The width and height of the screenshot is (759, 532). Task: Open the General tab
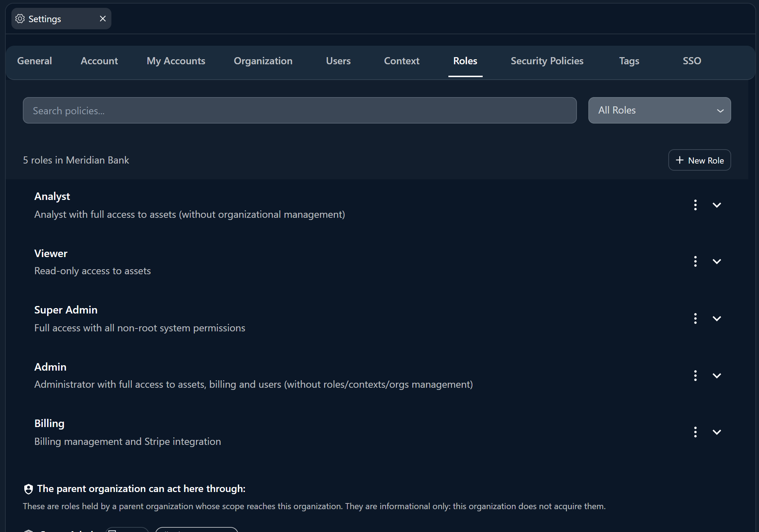(x=35, y=61)
